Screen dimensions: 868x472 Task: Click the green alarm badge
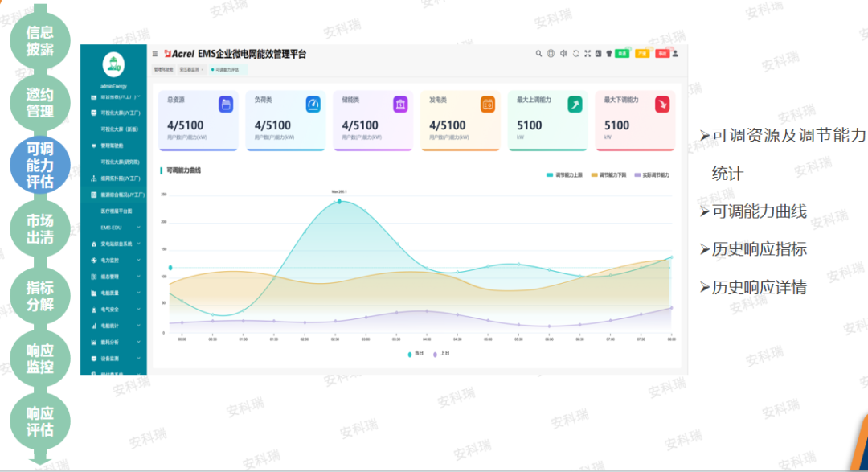point(622,54)
